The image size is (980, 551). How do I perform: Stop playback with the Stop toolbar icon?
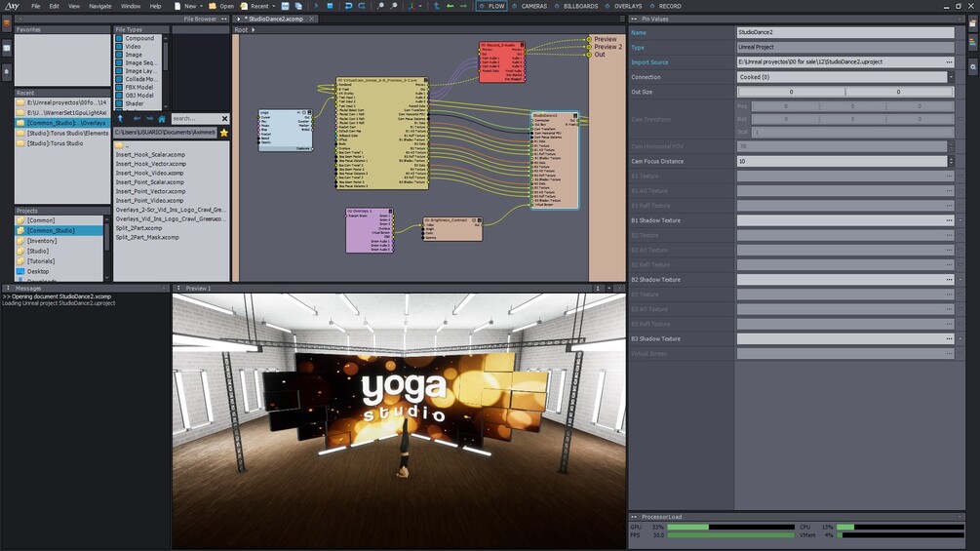pyautogui.click(x=330, y=6)
